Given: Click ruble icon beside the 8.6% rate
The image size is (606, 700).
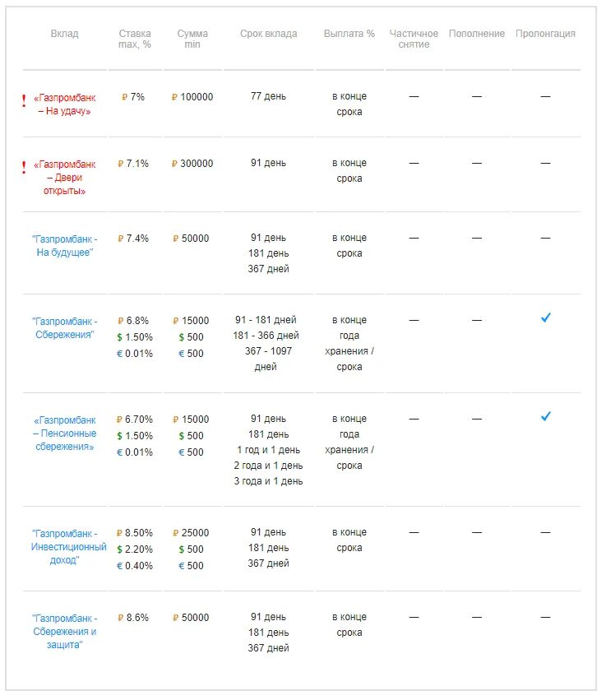Looking at the screenshot, I should click(x=120, y=618).
